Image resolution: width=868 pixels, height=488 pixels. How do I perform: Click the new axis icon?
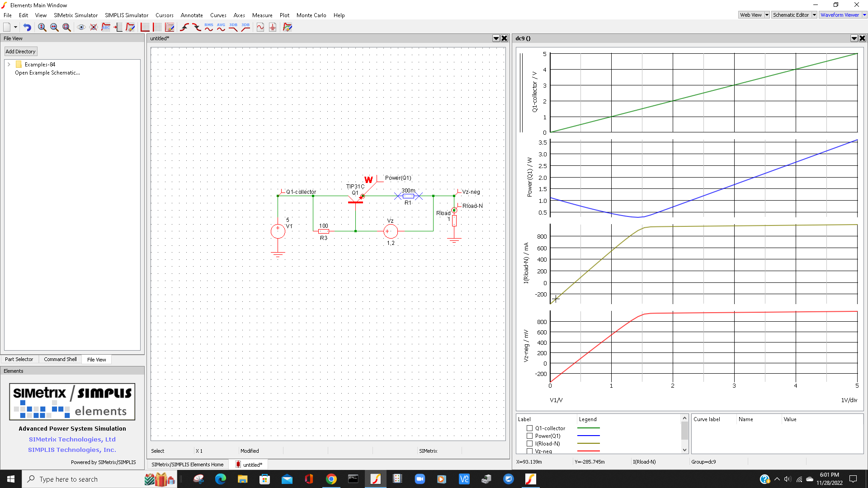(x=145, y=27)
